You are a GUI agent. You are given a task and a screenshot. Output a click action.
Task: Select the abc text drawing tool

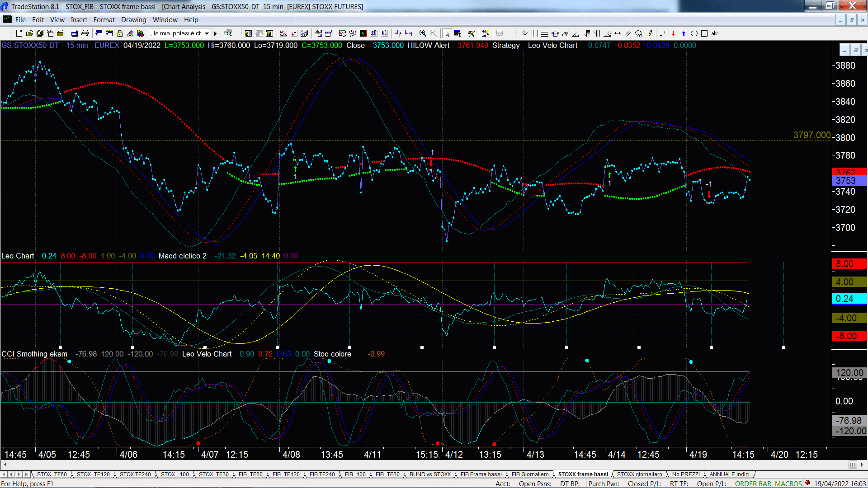coord(715,33)
